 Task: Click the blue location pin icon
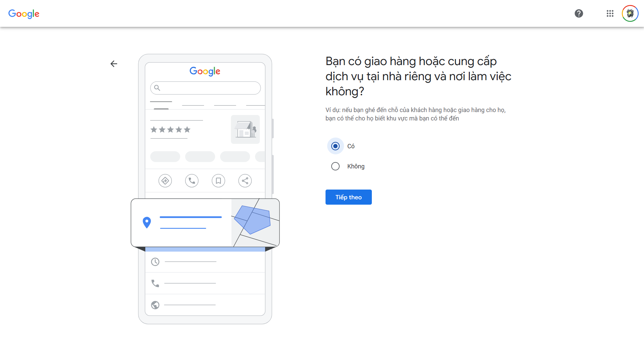[x=147, y=222]
